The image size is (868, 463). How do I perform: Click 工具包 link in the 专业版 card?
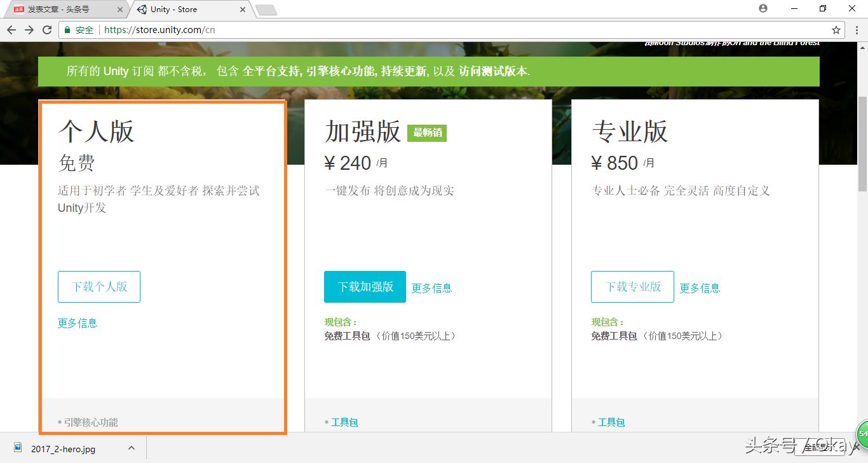point(612,422)
